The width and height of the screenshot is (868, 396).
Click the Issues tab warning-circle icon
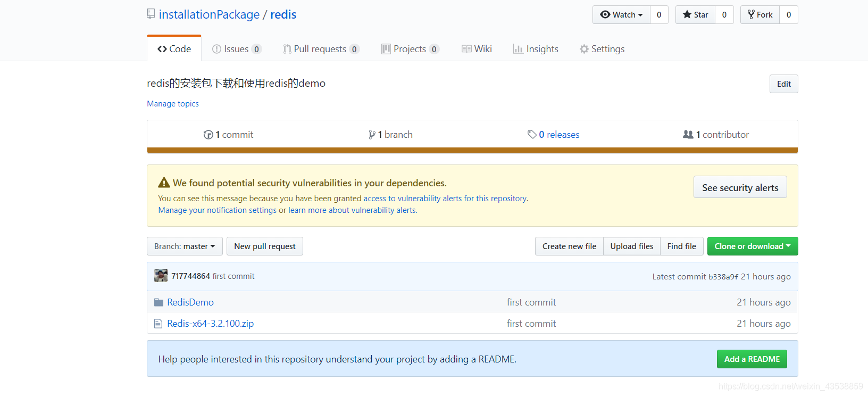[x=216, y=49]
